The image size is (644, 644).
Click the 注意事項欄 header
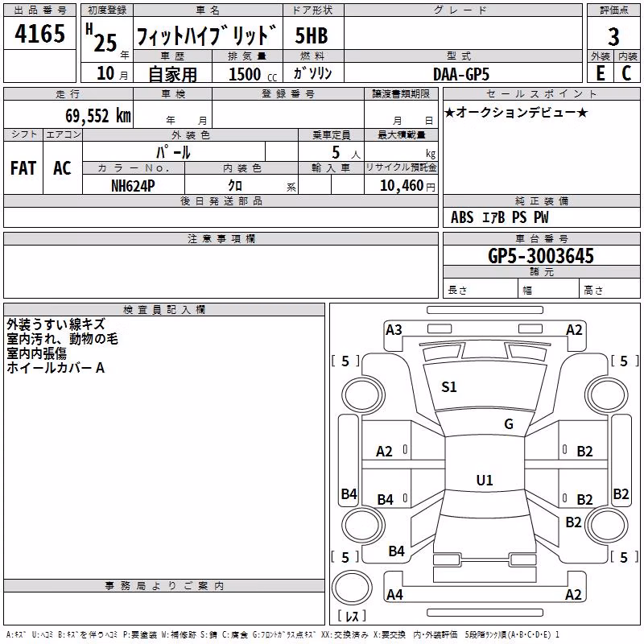pyautogui.click(x=221, y=239)
